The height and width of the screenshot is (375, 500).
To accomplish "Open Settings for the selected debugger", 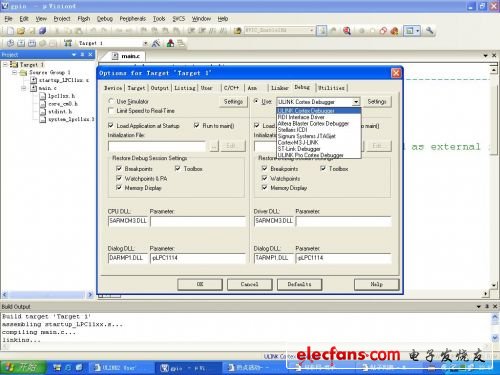I will pos(377,102).
